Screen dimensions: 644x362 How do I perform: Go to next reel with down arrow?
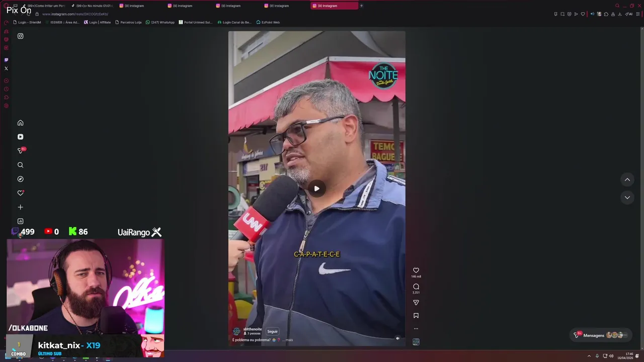(x=627, y=198)
